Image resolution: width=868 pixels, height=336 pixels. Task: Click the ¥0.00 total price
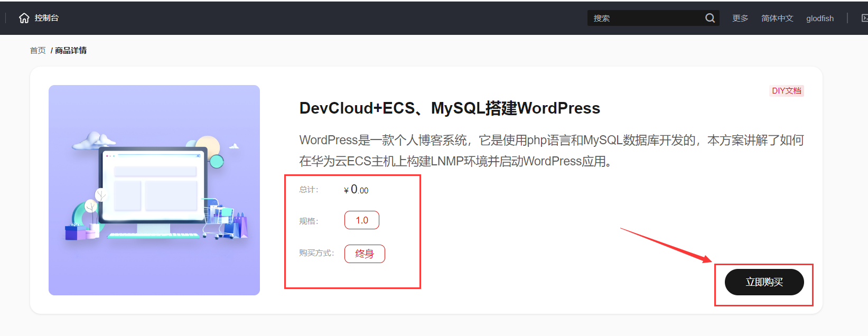(x=356, y=190)
